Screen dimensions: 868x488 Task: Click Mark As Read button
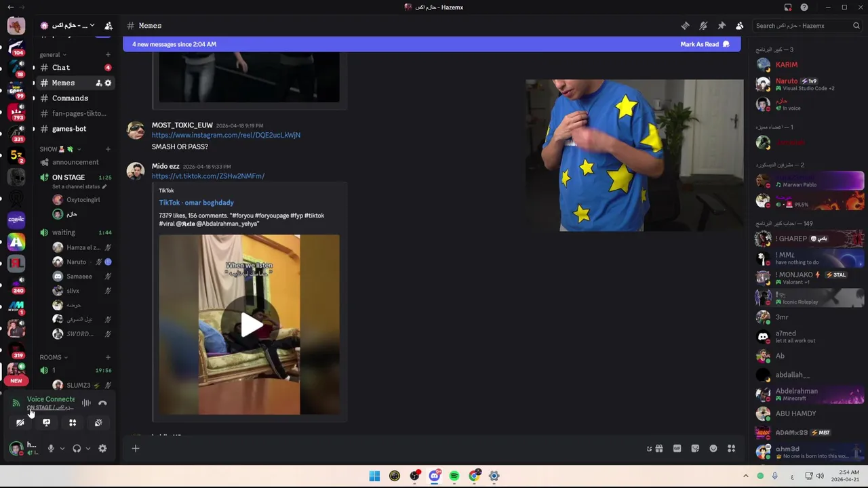click(705, 44)
